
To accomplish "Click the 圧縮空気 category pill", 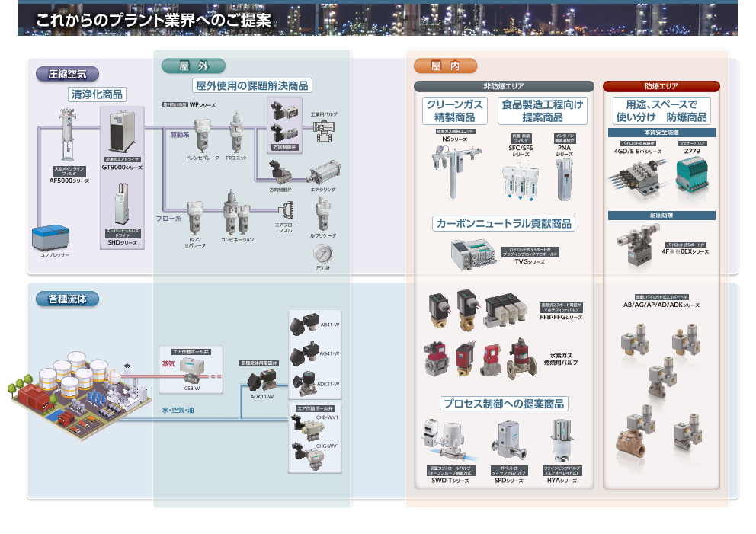I will [x=68, y=74].
